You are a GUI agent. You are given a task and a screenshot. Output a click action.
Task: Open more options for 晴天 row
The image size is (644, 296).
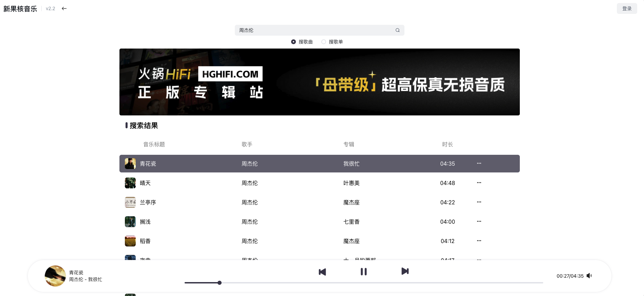click(479, 183)
